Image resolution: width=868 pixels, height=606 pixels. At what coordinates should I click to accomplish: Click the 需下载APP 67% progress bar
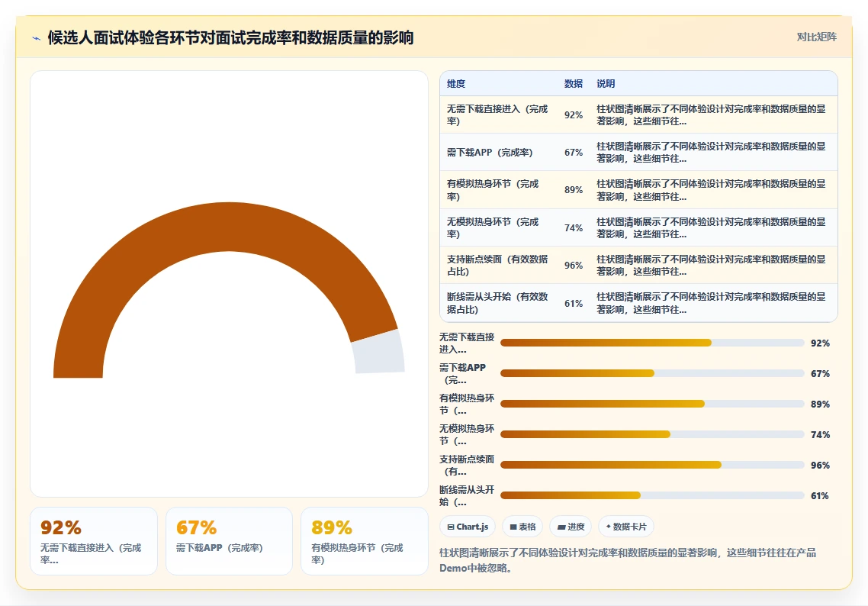[652, 373]
